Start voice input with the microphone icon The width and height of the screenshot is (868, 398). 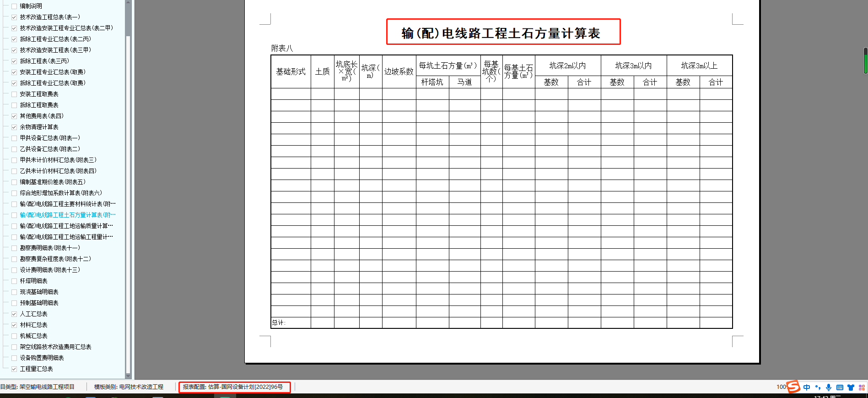pyautogui.click(x=829, y=387)
